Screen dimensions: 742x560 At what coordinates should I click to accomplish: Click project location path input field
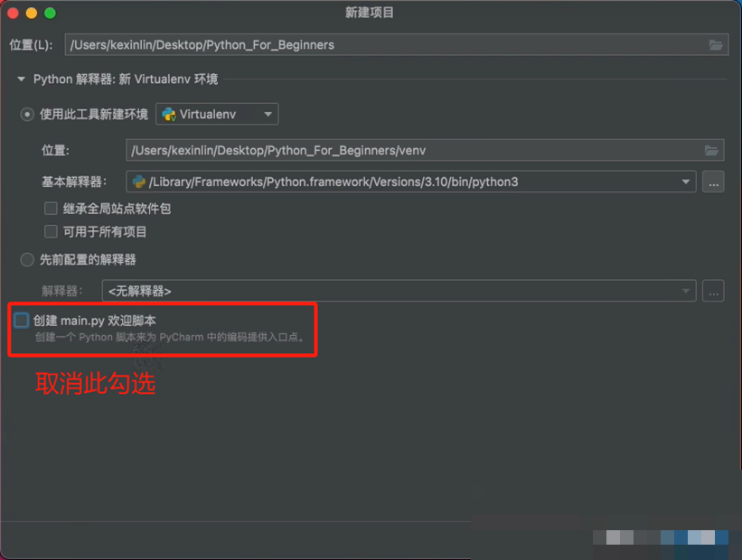[x=397, y=45]
